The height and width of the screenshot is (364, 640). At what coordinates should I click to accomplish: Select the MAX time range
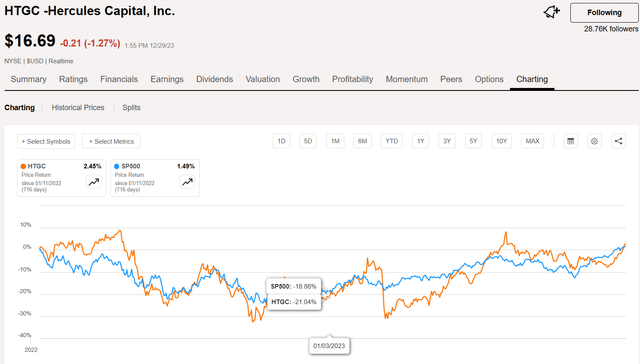pyautogui.click(x=532, y=141)
